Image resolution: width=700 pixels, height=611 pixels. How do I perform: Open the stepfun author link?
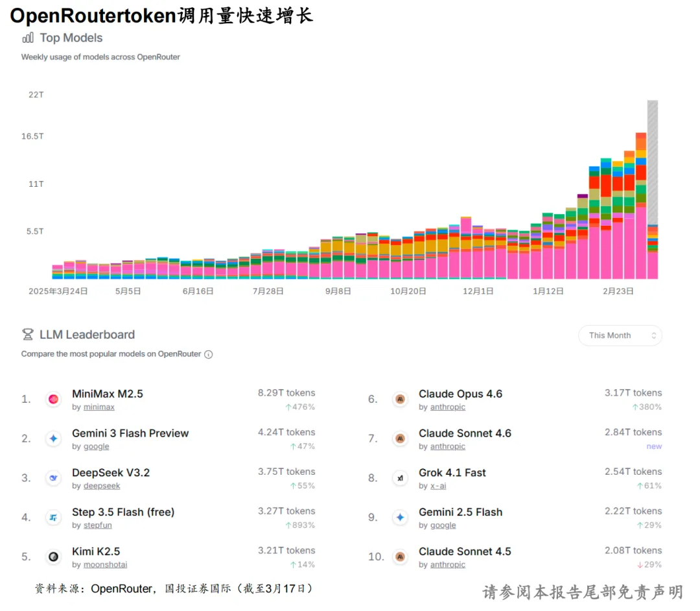tap(98, 525)
